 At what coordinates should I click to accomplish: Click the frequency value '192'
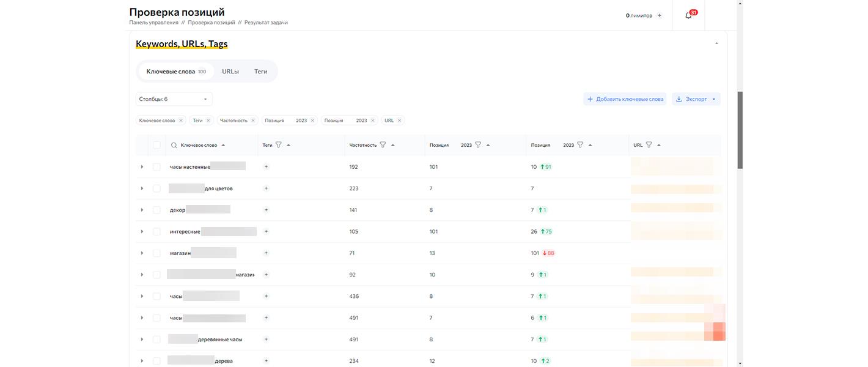click(x=354, y=166)
